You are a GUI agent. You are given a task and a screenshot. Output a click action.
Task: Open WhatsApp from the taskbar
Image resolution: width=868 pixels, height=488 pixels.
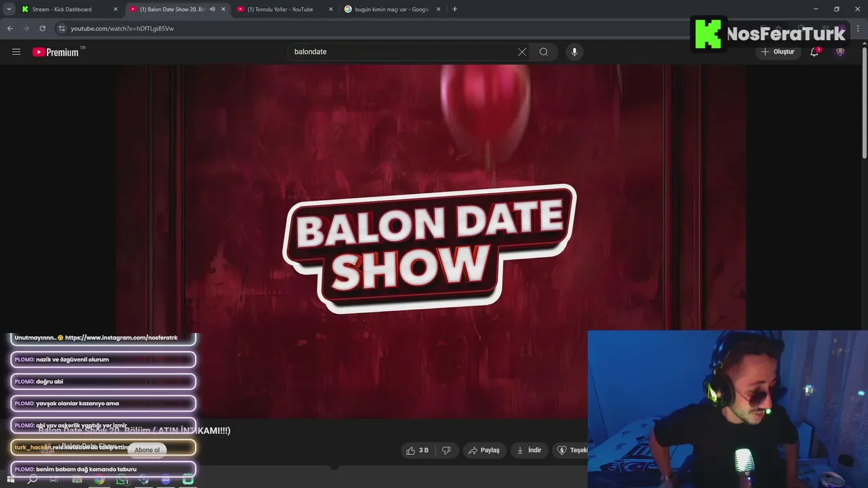pyautogui.click(x=122, y=480)
